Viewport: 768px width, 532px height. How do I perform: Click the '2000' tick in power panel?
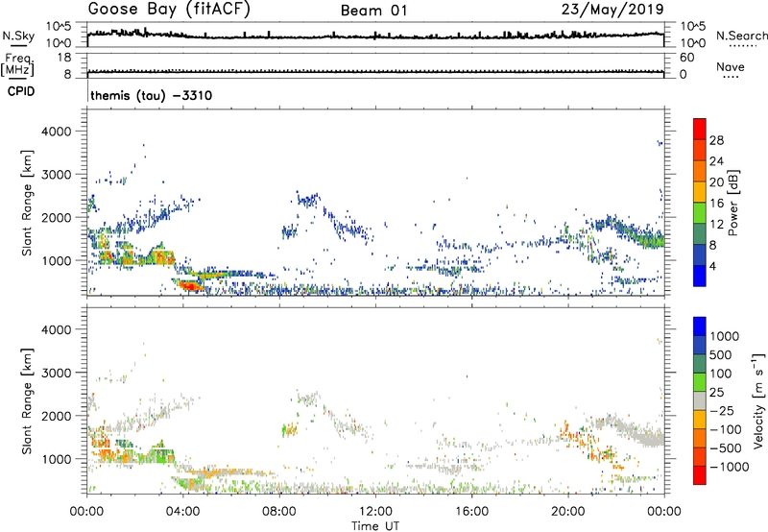[x=56, y=217]
